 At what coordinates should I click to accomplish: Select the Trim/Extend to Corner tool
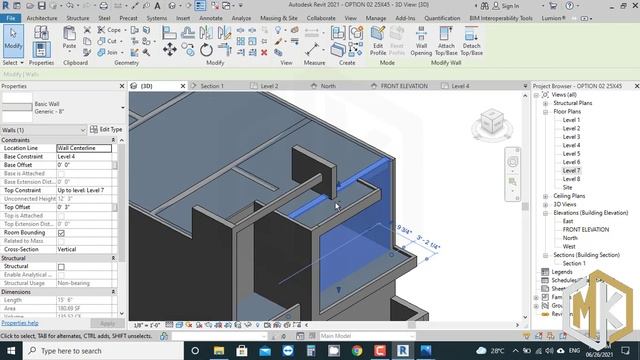(224, 50)
